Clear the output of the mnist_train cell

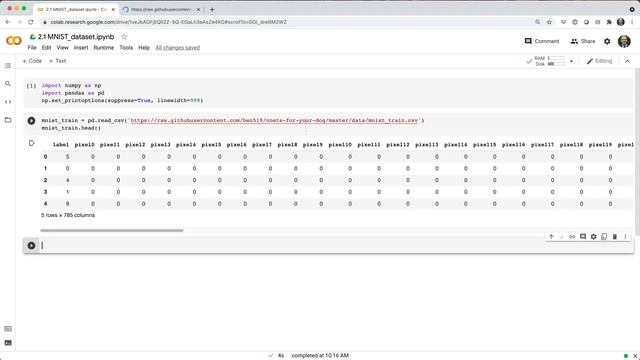click(31, 143)
